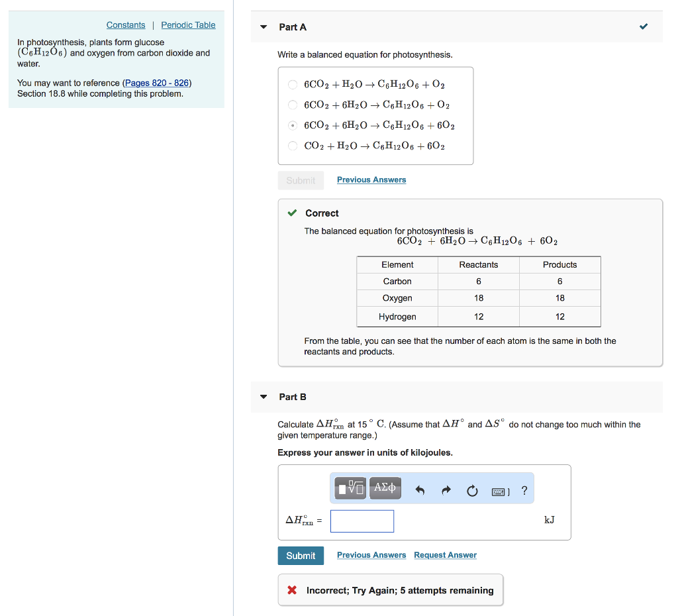Click the greyed-out Submit button in Part A
Screen dimensions: 678x616
(x=301, y=180)
